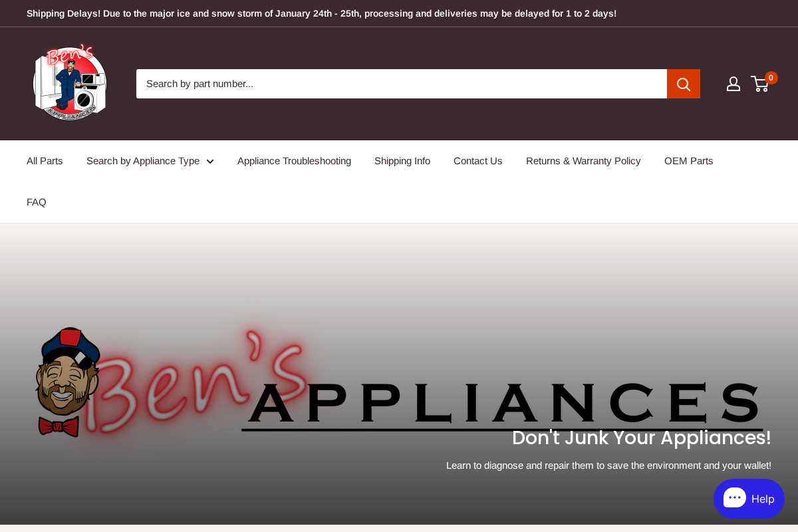Click the shipping delay announcement banner
The width and height of the screenshot is (798, 532).
(321, 13)
